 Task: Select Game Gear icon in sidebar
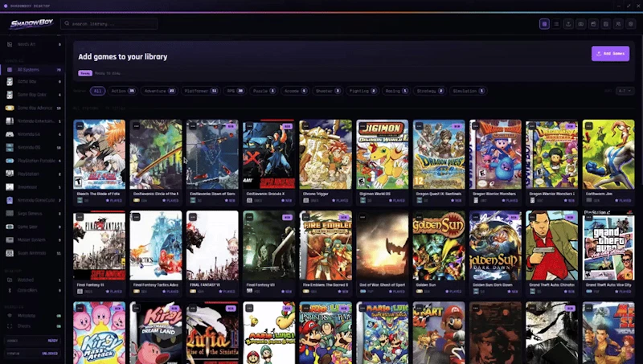10,227
